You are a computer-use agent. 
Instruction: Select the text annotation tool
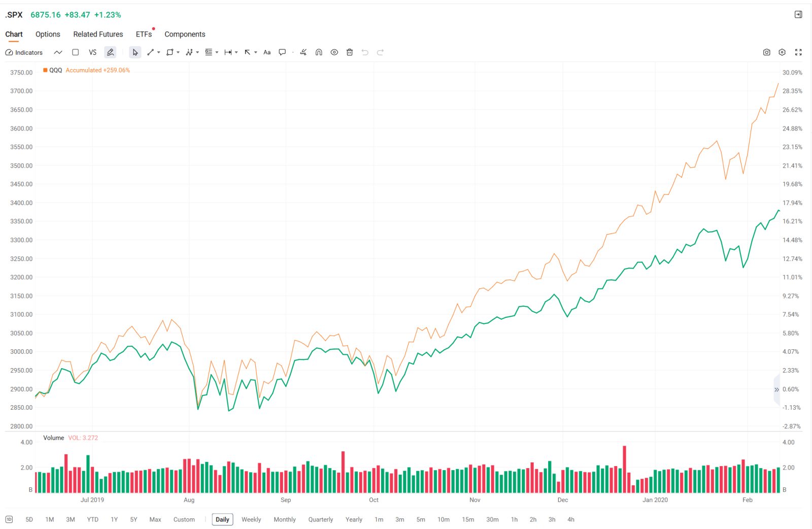267,52
